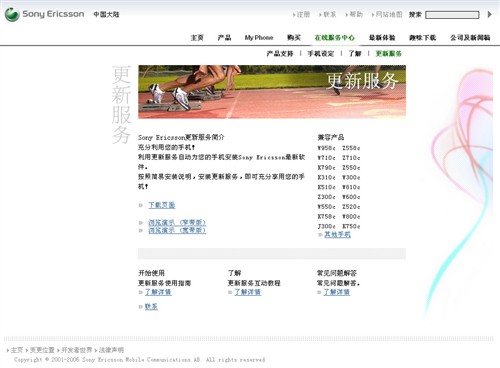This screenshot has height=368, width=500.
Task: Click the Sony Ericsson logo
Action: tap(45, 14)
